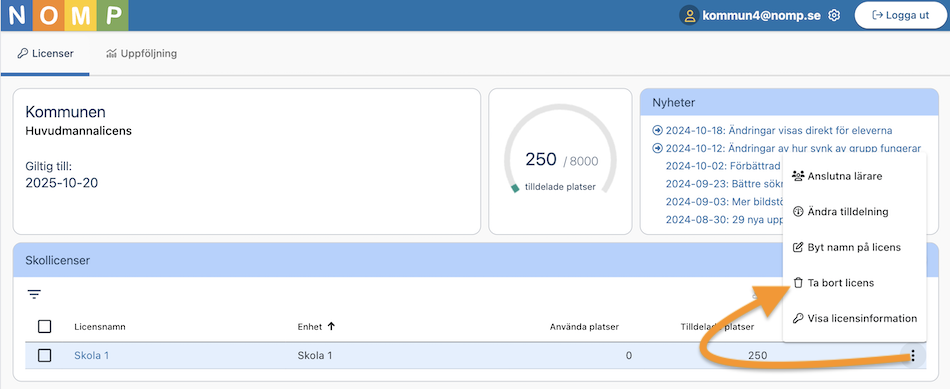950x389 pixels.
Task: Open Visa licensinformation entry
Action: 854,318
